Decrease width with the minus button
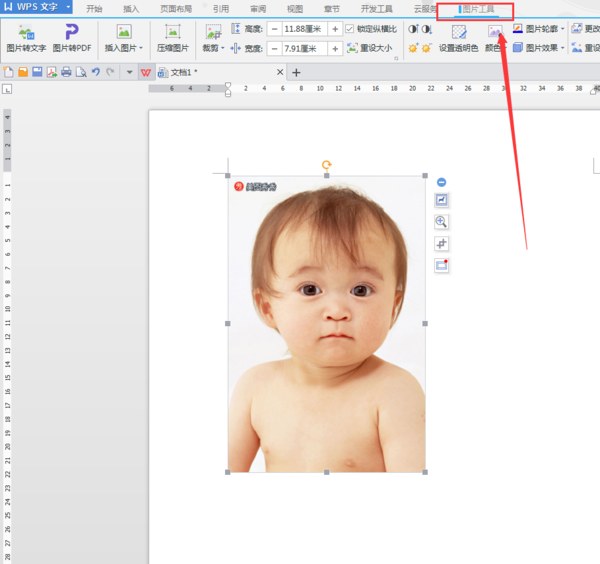Image resolution: width=600 pixels, height=564 pixels. 273,48
